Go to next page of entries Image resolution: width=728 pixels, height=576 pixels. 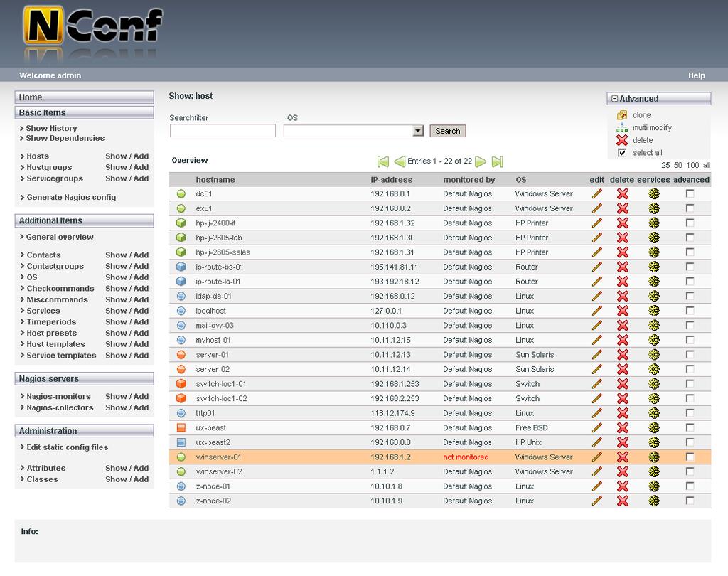(x=481, y=161)
